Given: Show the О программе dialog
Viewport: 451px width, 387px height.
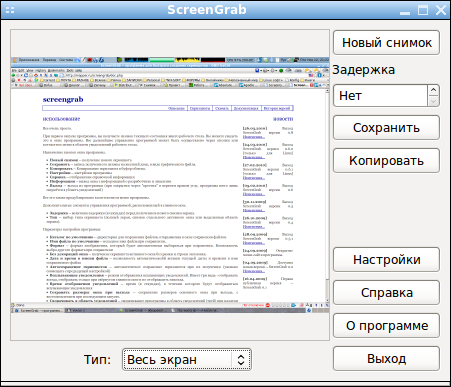Looking at the screenshot, I should (x=386, y=325).
